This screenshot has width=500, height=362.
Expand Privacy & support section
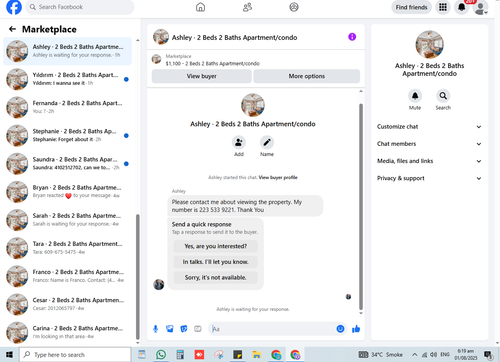point(429,178)
